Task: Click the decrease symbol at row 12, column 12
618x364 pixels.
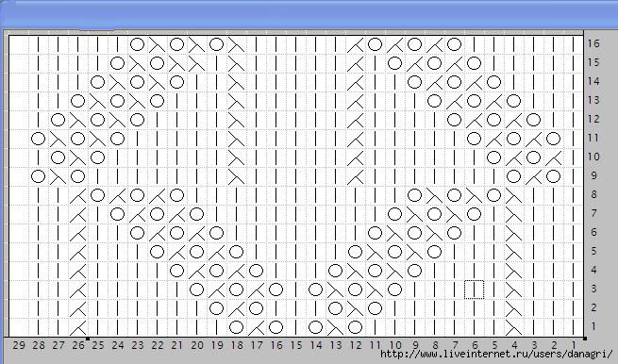Action: (x=355, y=120)
